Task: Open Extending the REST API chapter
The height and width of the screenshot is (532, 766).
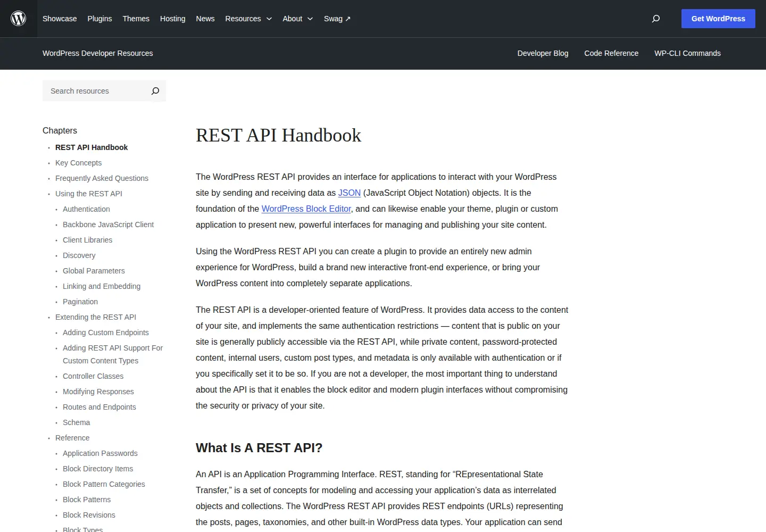Action: 96,317
